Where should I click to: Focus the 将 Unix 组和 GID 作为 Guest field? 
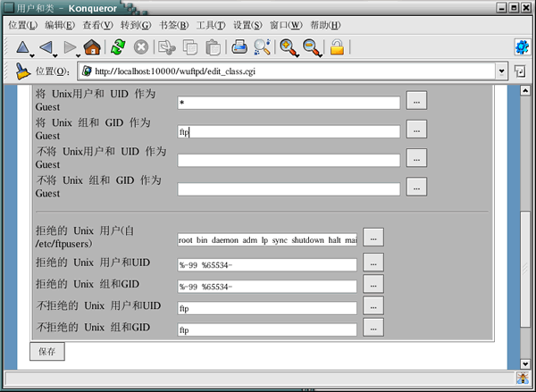[x=289, y=131]
